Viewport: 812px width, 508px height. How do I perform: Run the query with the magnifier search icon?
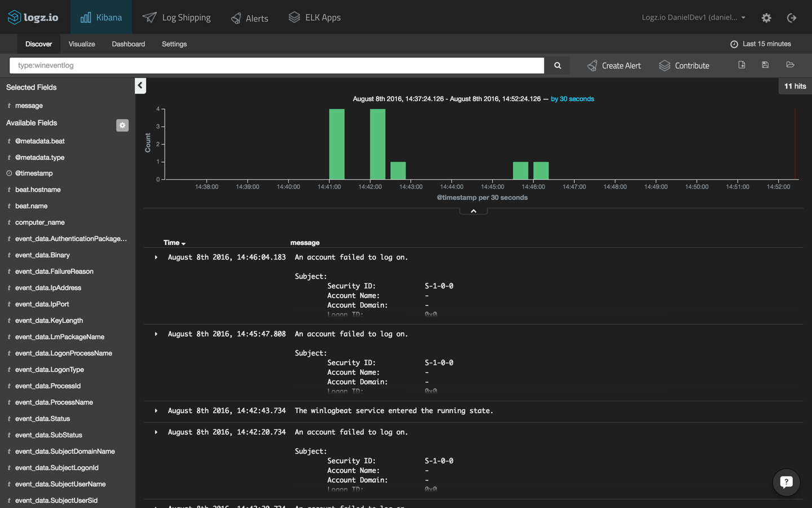[557, 65]
